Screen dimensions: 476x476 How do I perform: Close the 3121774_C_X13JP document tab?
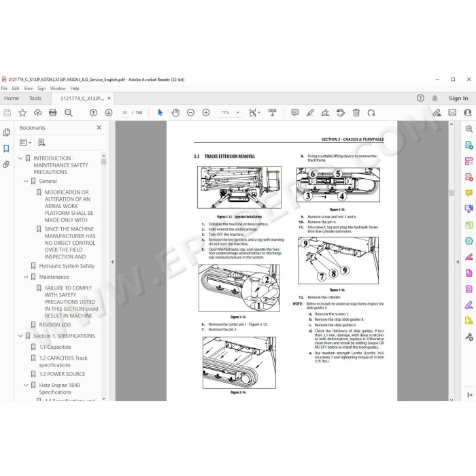pyautogui.click(x=109, y=99)
